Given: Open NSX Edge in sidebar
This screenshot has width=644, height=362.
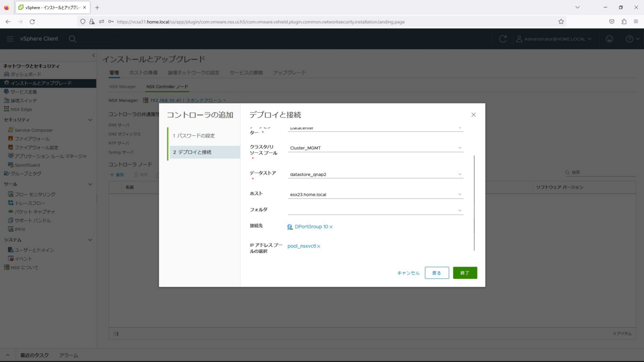Looking at the screenshot, I should click(21, 109).
